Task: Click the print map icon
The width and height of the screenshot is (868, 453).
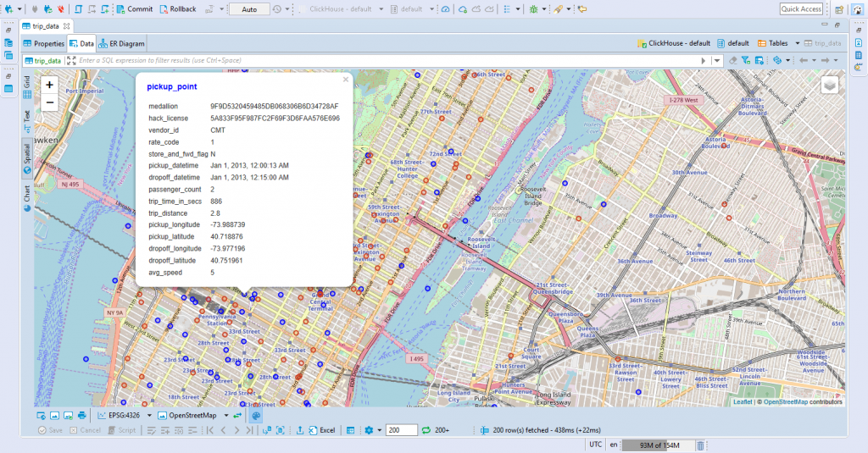Action: (82, 416)
